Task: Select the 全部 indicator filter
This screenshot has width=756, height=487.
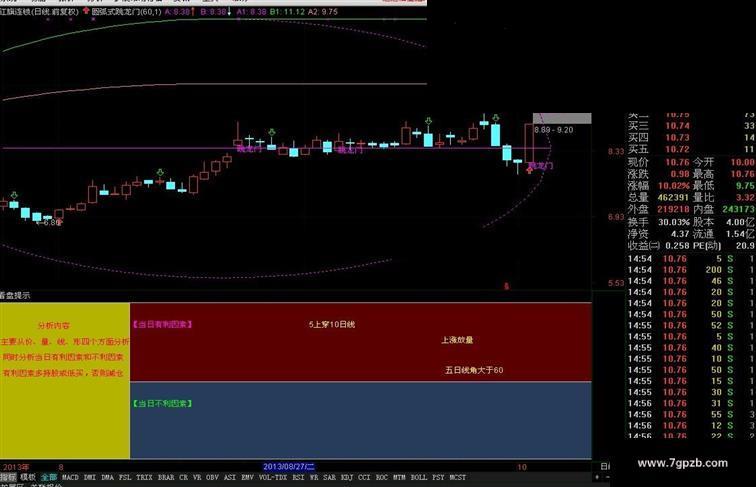Action: point(49,477)
